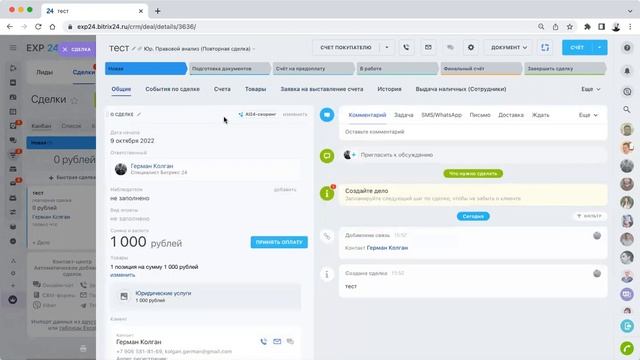Bookmark the page with star icon
The width and height of the screenshot is (640, 360).
click(x=569, y=27)
